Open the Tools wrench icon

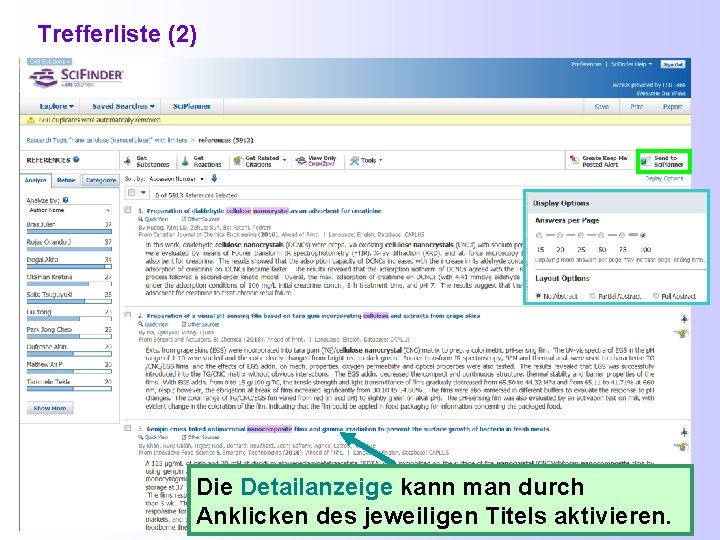(354, 160)
